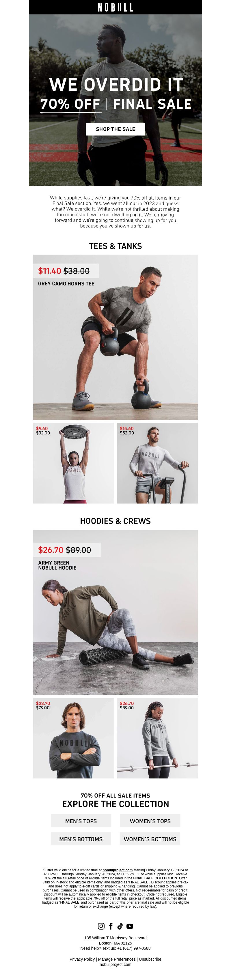Select the WOMEN'S BOTTOMS button
Image resolution: width=231 pixels, height=980 pixels.
click(x=150, y=839)
